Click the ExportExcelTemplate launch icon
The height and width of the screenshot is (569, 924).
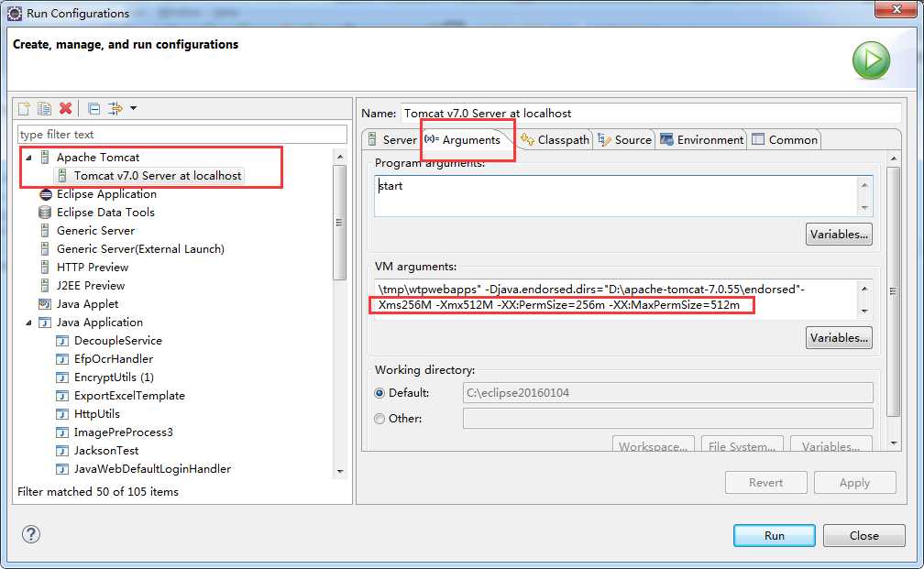point(62,395)
